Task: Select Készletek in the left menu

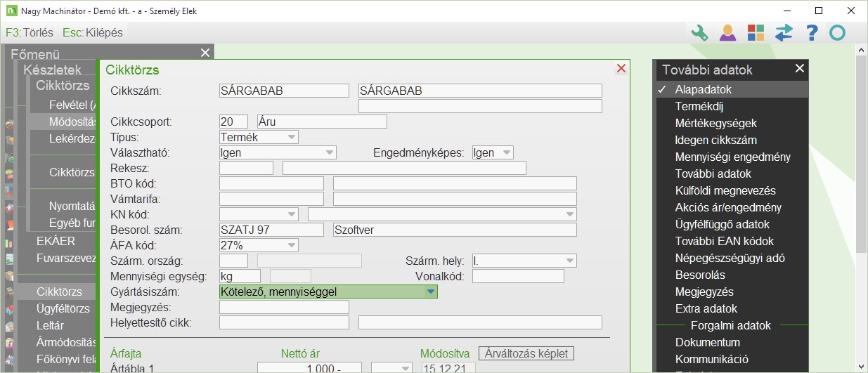Action: coord(53,70)
